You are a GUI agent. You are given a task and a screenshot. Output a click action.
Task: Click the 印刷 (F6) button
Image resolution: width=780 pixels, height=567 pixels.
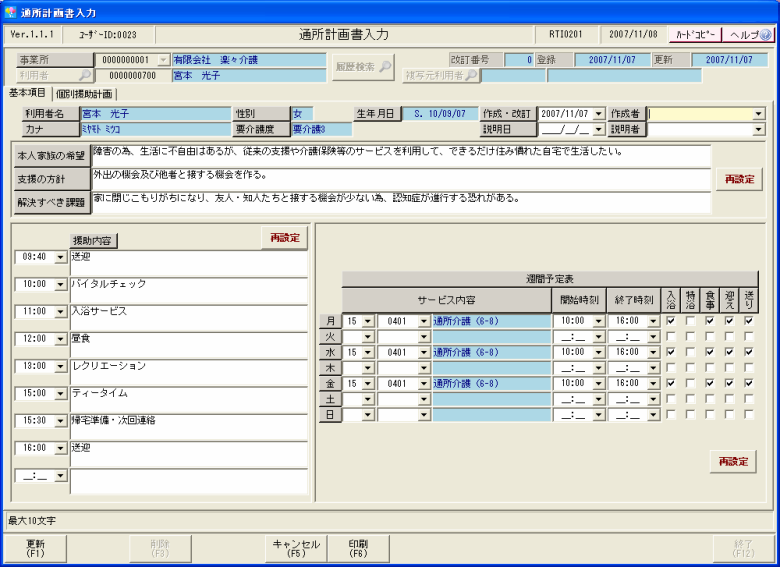tap(358, 549)
